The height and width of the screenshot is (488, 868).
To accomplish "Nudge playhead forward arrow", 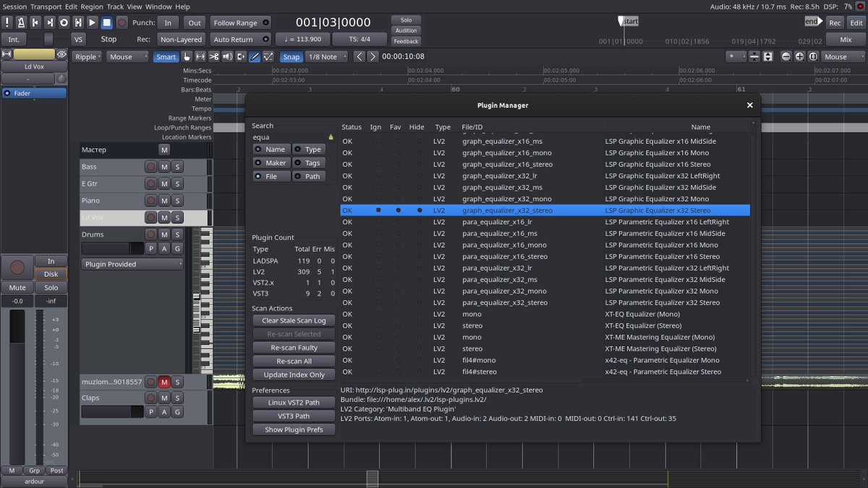I will [373, 56].
